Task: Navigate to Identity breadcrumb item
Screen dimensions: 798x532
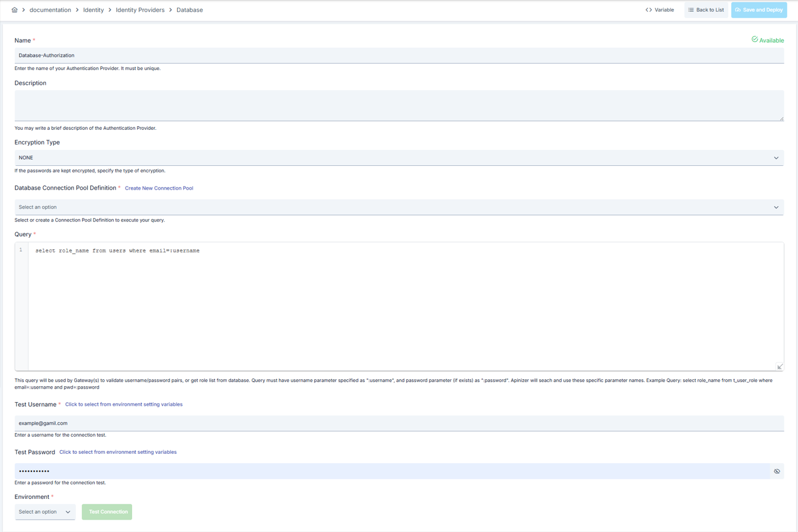Action: [93, 10]
